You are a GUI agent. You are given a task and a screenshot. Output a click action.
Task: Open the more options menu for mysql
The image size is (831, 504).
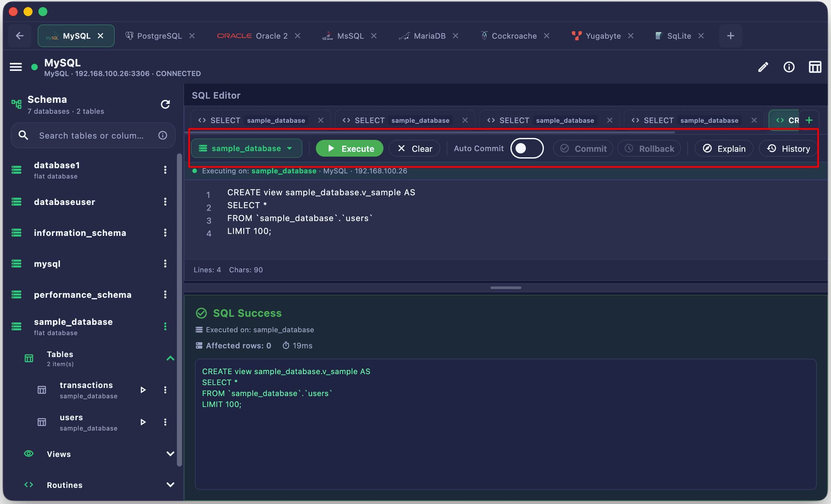point(165,264)
